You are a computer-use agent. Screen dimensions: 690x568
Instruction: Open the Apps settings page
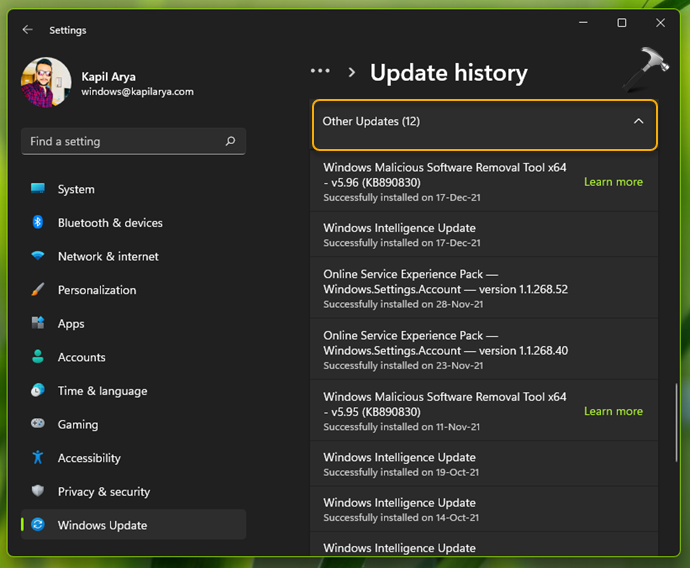point(71,324)
